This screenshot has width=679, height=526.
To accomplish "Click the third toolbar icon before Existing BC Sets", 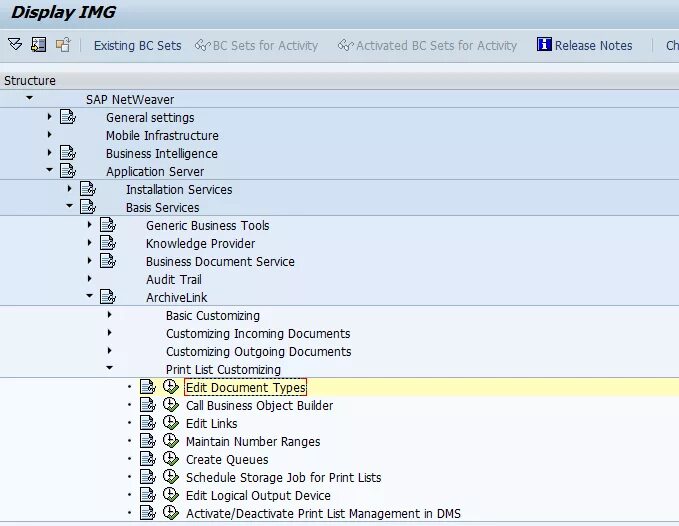I will click(x=63, y=45).
